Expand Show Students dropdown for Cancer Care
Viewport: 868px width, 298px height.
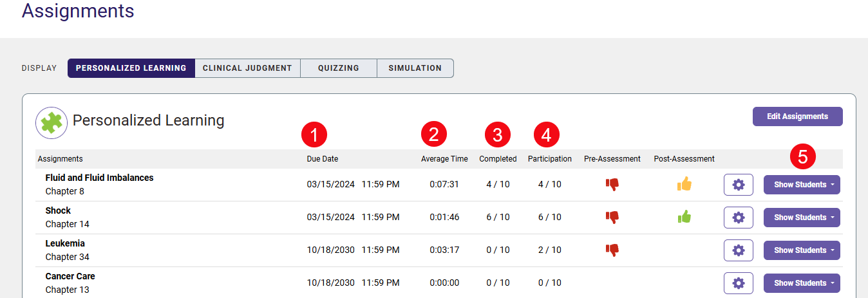click(x=802, y=283)
